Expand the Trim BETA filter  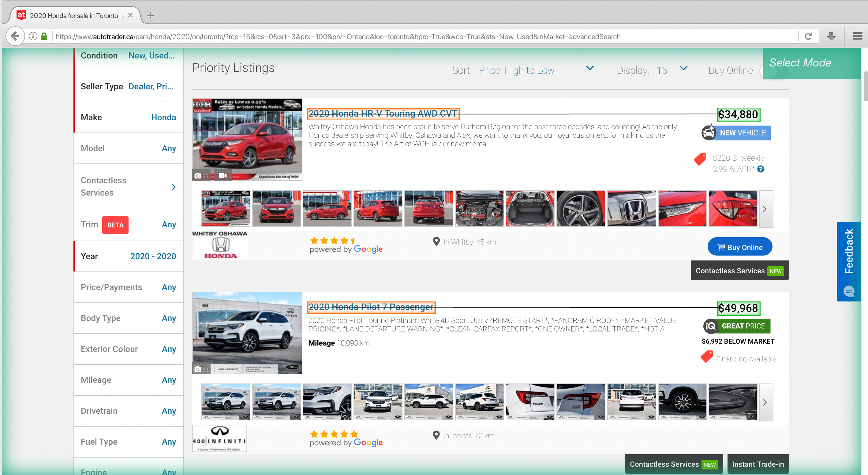pos(128,225)
